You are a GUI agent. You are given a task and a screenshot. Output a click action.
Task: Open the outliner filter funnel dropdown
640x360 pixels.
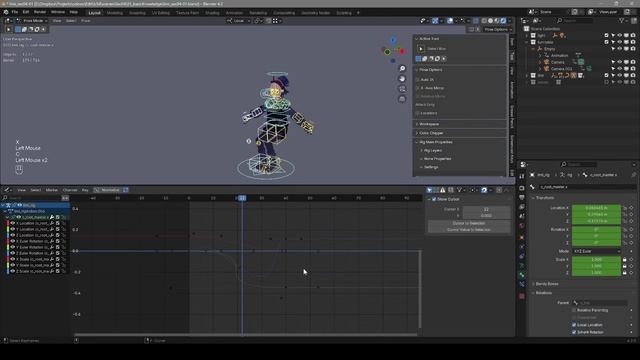click(x=623, y=20)
